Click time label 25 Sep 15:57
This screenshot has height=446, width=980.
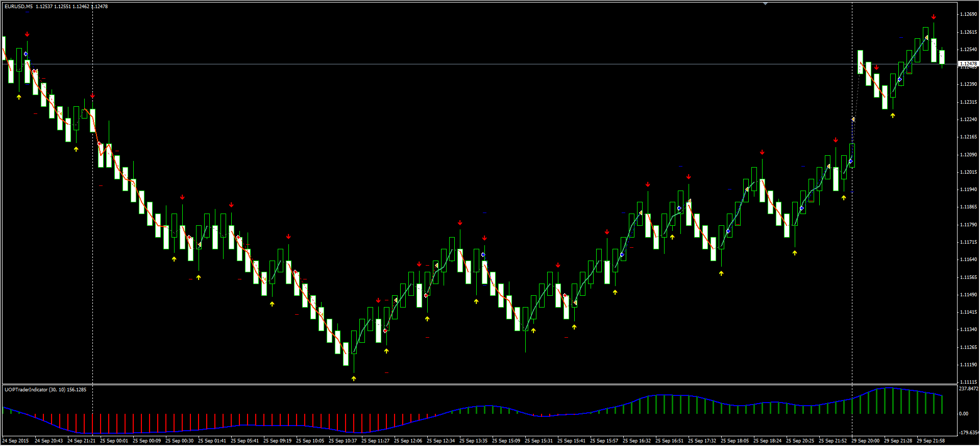click(x=604, y=440)
